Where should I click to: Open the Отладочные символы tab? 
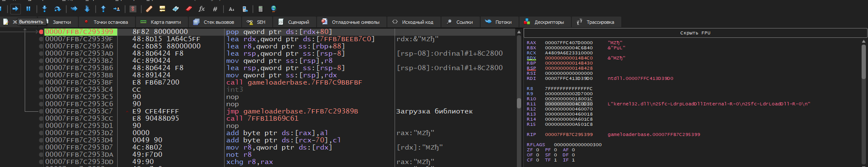pyautogui.click(x=351, y=22)
